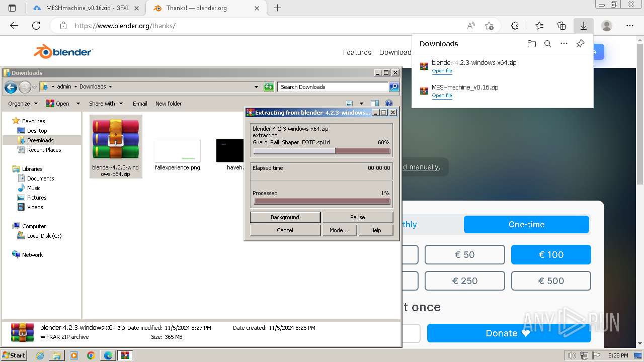
Task: Open taskbar volume control
Action: point(571,355)
